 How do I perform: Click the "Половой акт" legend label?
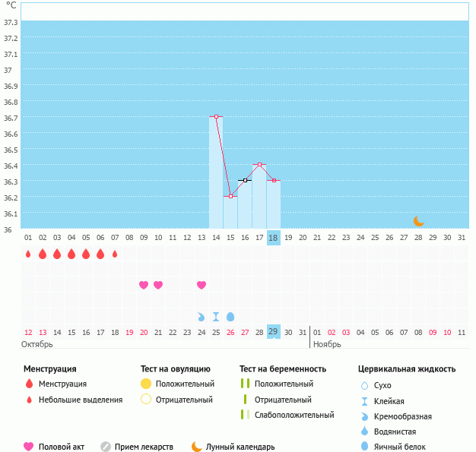(x=64, y=447)
